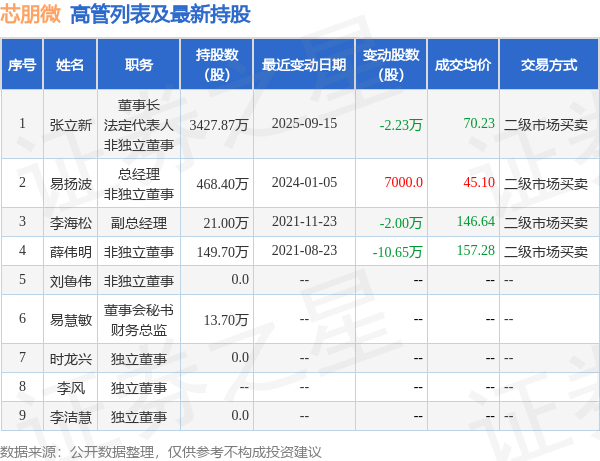Click 二级市场买卖 in 易扬波's row

(546, 184)
